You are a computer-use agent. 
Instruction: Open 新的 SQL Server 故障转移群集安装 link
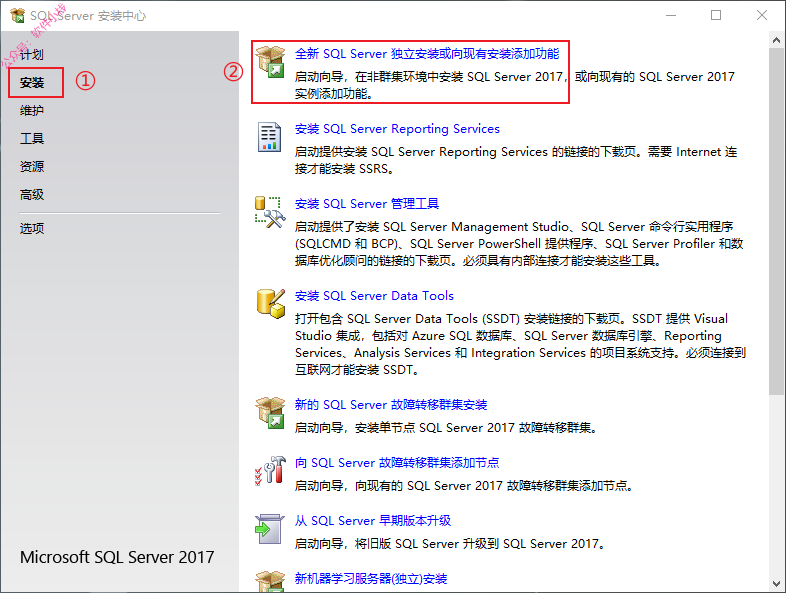(390, 405)
